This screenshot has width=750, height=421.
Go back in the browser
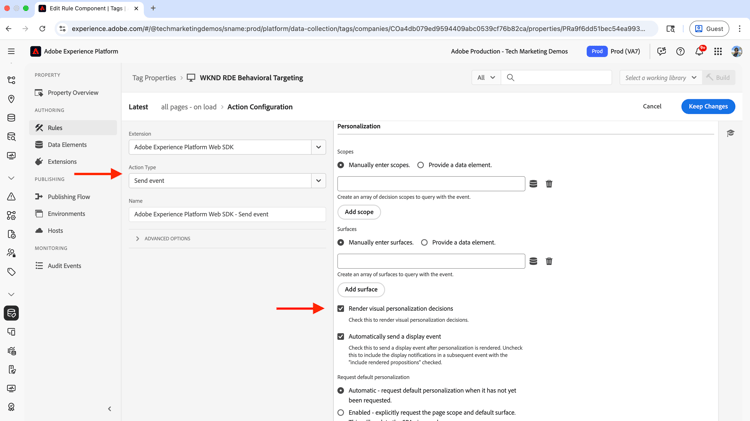coord(9,29)
